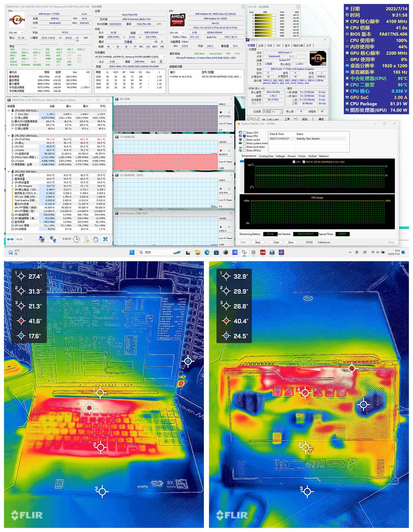413x532 pixels.
Task: Click CPU-Z purple chip taskbar icon
Action: pyautogui.click(x=281, y=252)
